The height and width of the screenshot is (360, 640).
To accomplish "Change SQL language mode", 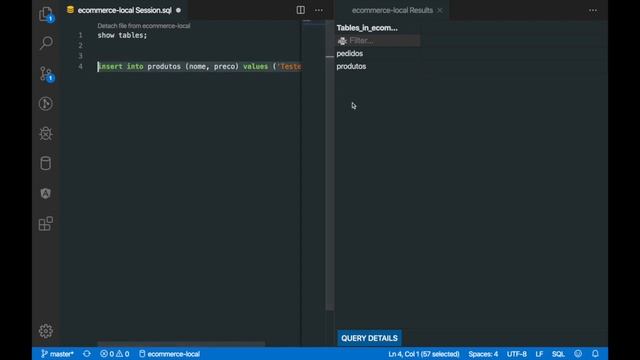I will click(558, 354).
